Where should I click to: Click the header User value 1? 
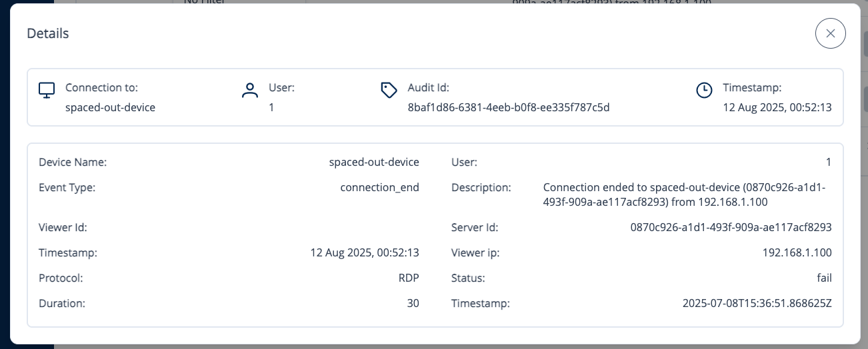coord(271,107)
